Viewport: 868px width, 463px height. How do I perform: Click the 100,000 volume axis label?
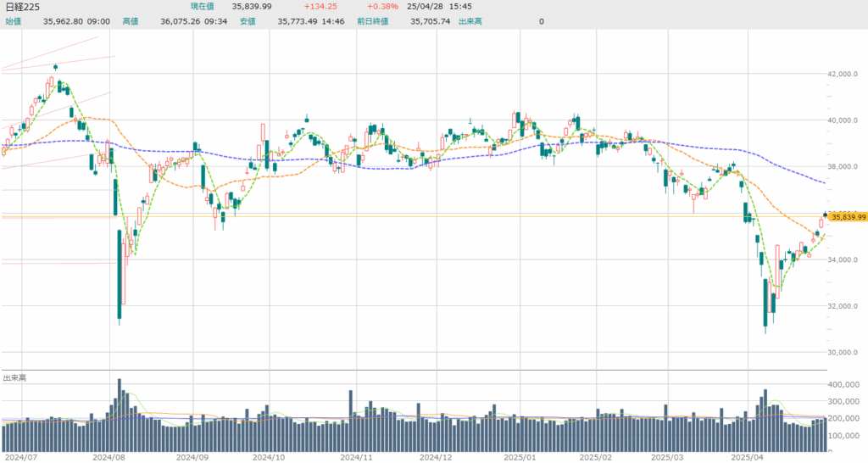(843, 436)
